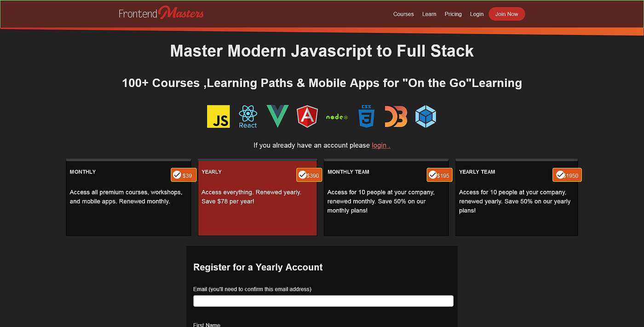The image size is (644, 327).
Task: Select Login in the top navigation
Action: pyautogui.click(x=477, y=14)
